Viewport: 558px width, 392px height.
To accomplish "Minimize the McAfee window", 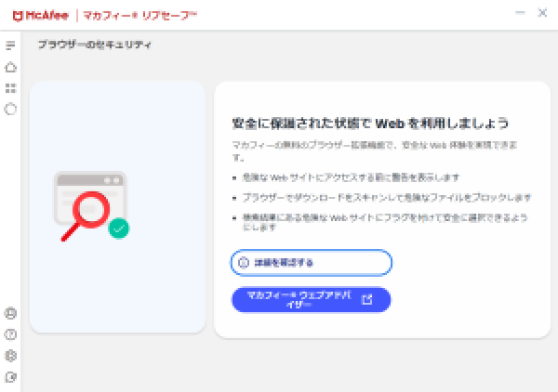I will [x=520, y=13].
